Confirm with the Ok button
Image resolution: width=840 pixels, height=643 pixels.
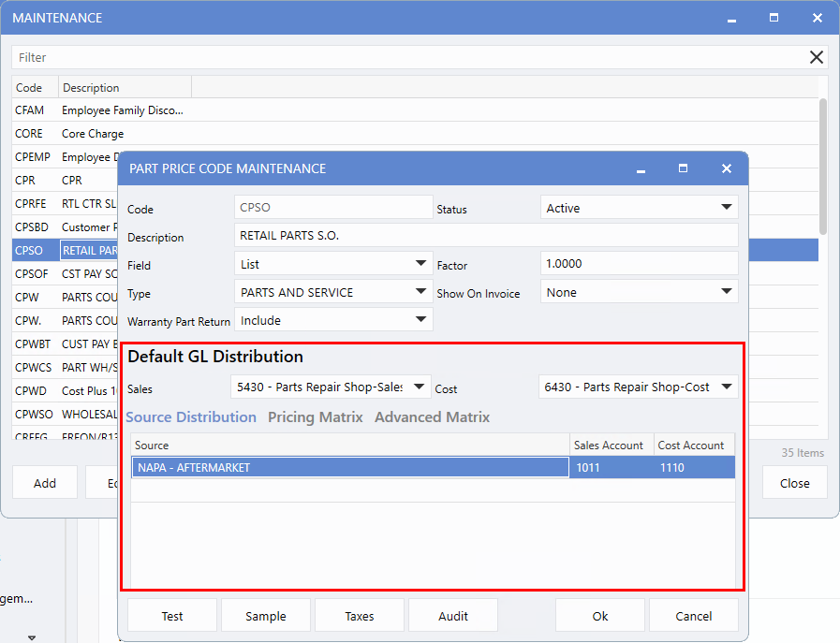600,616
